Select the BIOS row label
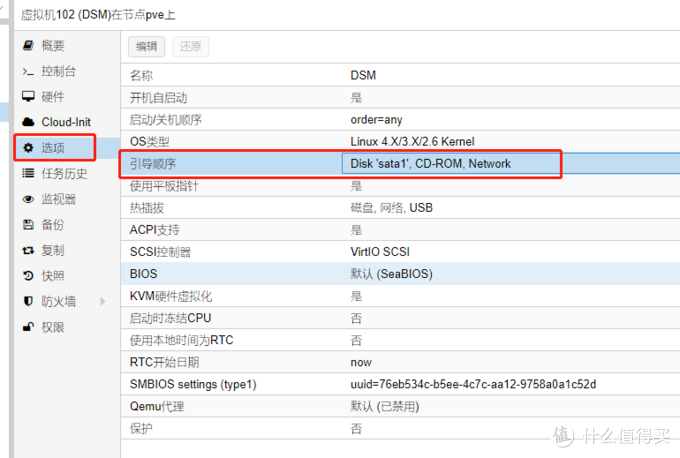 click(x=144, y=274)
